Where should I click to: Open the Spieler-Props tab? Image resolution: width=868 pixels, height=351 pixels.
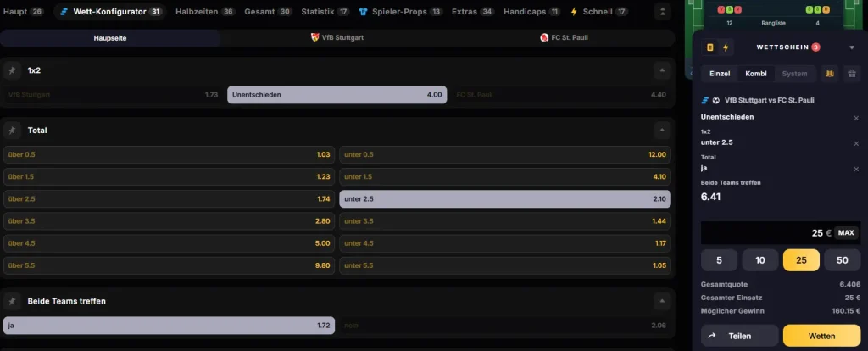(401, 12)
